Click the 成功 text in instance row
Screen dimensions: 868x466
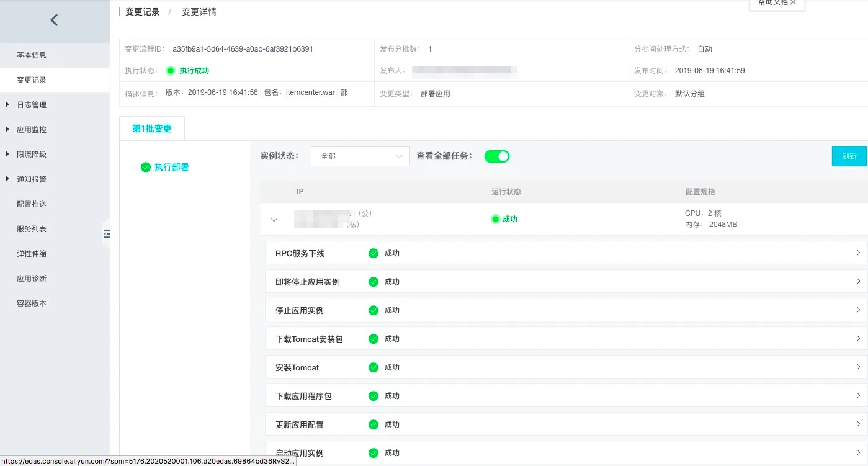pyautogui.click(x=510, y=219)
